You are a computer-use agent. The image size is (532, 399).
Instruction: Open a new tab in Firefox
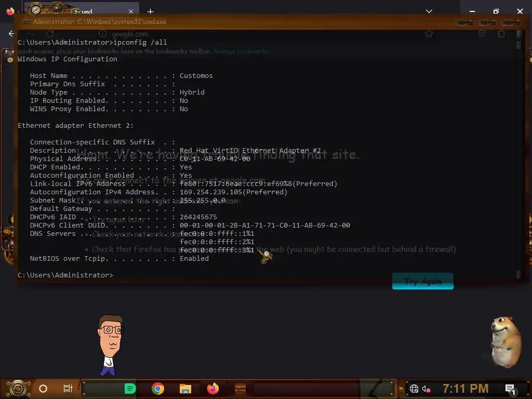click(x=150, y=11)
